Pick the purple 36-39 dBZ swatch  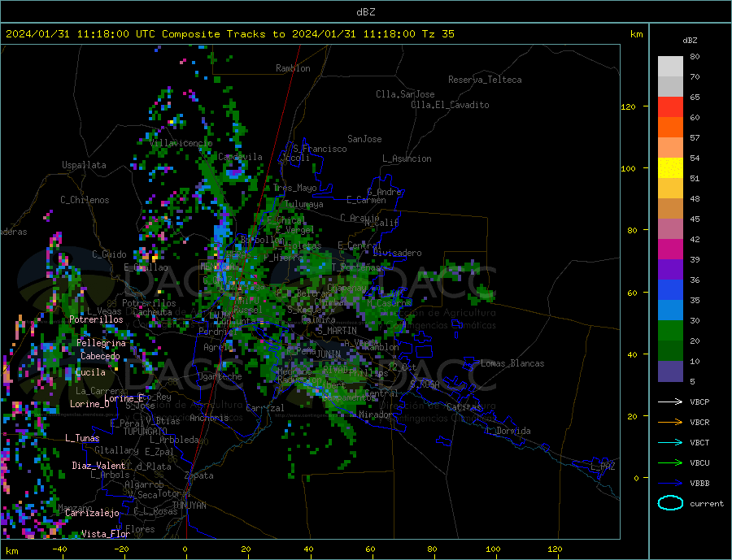point(670,270)
